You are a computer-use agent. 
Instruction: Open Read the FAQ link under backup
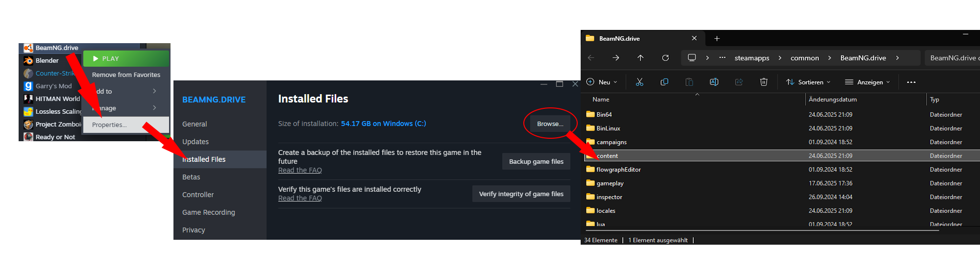coord(300,170)
